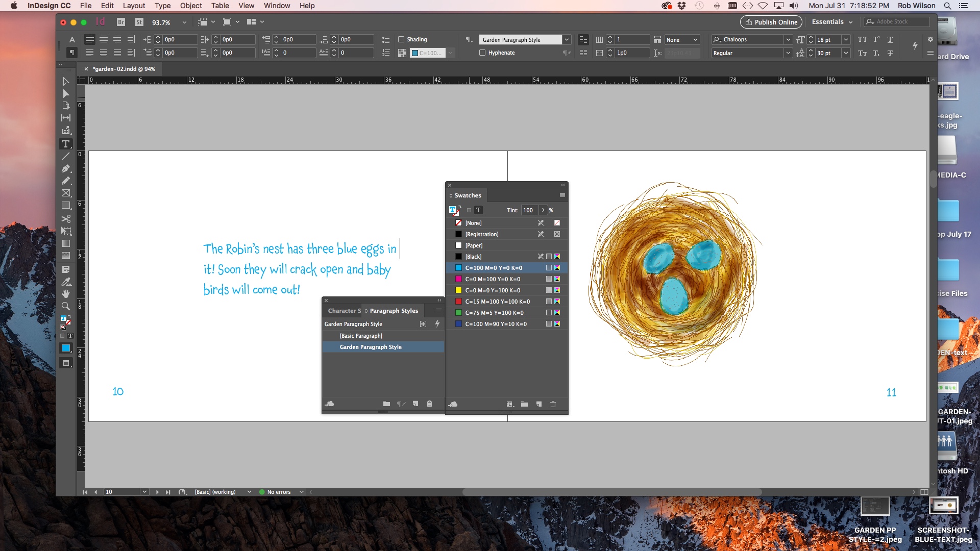Toggle formatting affects text in Swatches panel
This screenshot has height=551, width=980.
pyautogui.click(x=478, y=210)
